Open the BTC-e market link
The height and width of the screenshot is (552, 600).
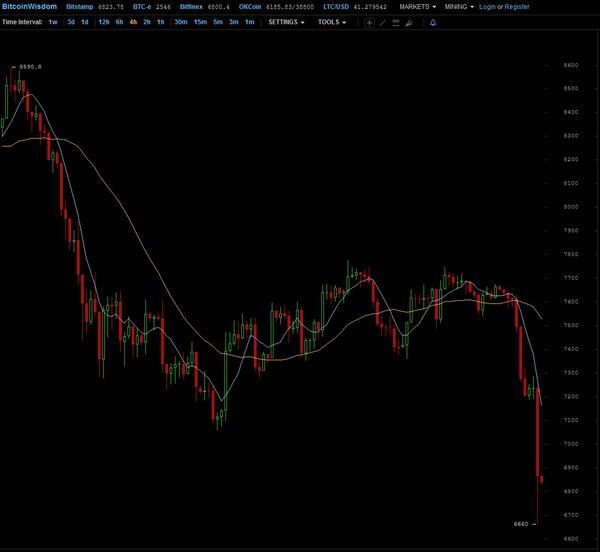click(142, 7)
